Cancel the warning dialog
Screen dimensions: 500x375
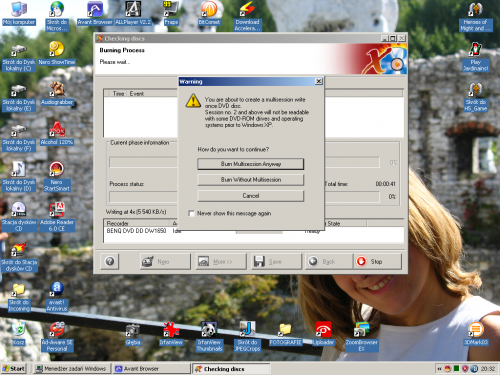click(x=250, y=196)
